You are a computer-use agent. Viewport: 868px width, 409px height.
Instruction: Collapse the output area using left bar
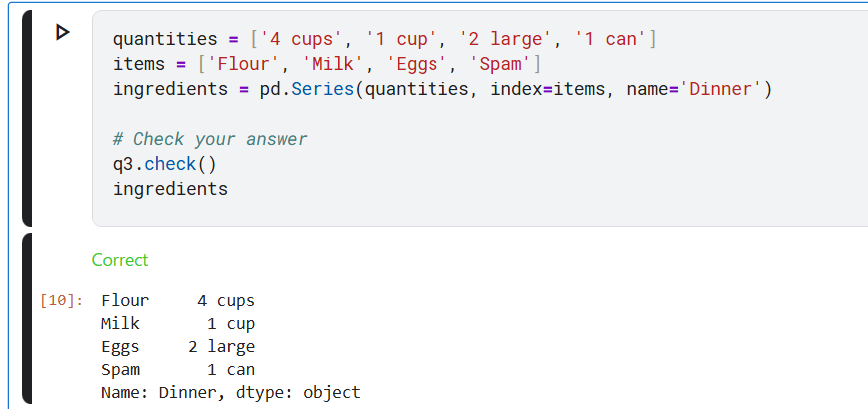tap(27, 318)
